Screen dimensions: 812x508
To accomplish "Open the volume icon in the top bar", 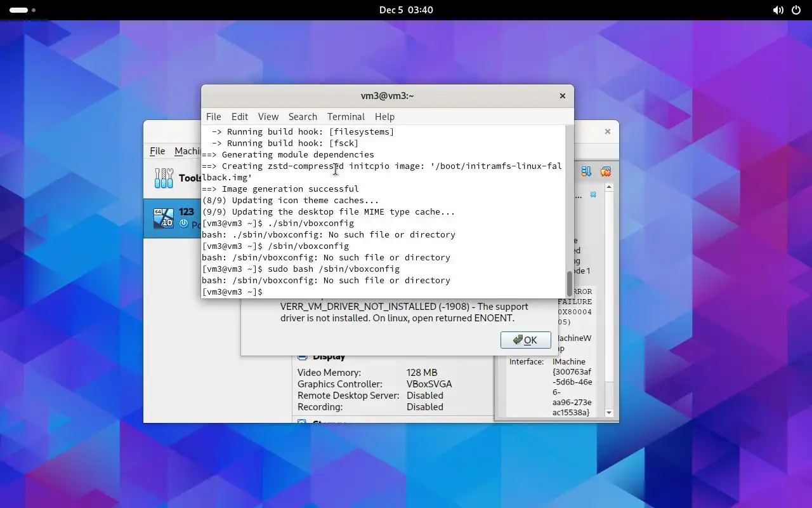I will 778,10.
